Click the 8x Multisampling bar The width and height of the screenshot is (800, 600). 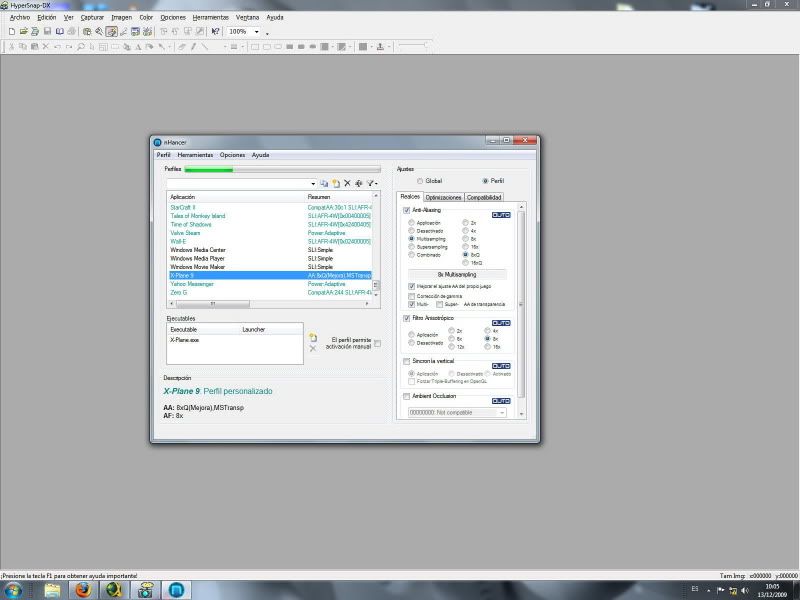point(457,274)
